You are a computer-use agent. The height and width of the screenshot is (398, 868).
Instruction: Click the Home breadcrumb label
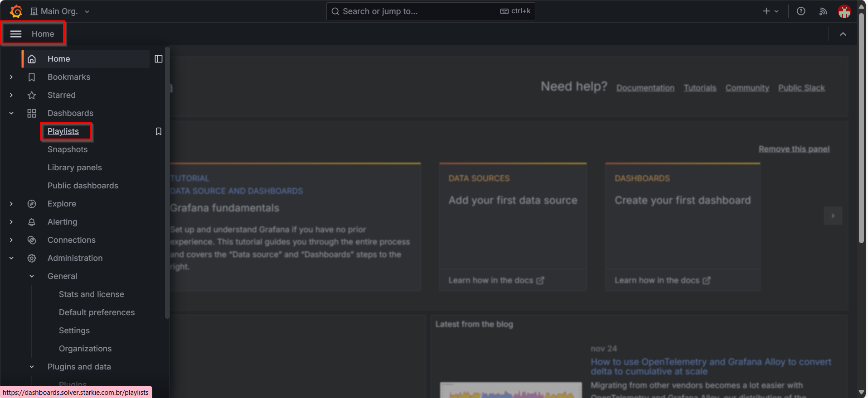[43, 34]
